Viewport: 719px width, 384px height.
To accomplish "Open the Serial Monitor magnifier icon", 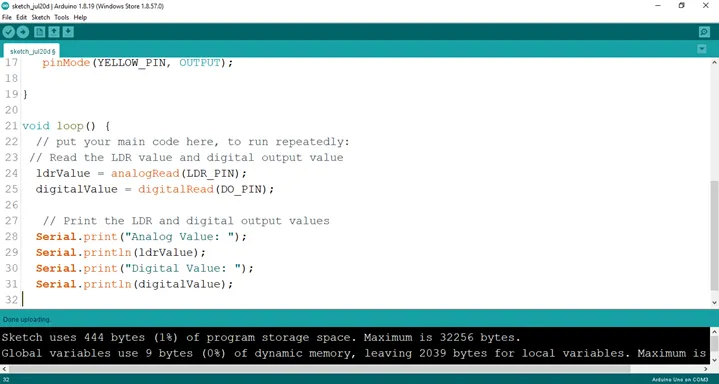I will tap(704, 32).
